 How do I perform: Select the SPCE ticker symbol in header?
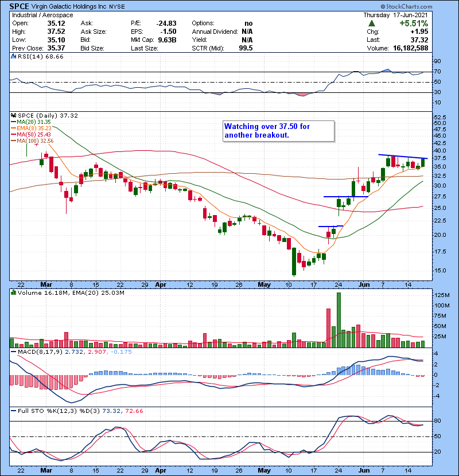point(19,6)
